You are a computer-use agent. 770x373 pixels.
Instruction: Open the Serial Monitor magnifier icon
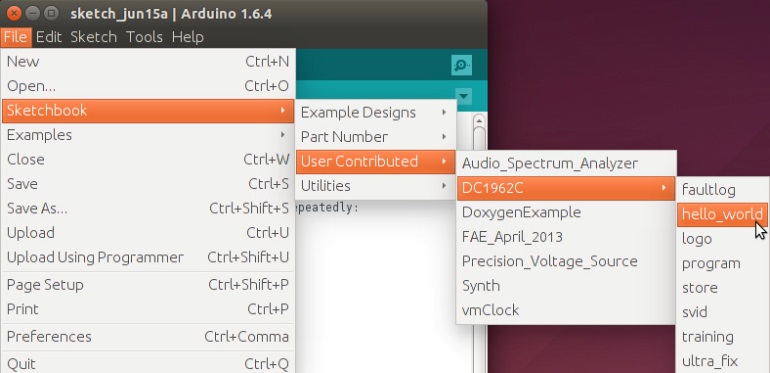pyautogui.click(x=461, y=65)
